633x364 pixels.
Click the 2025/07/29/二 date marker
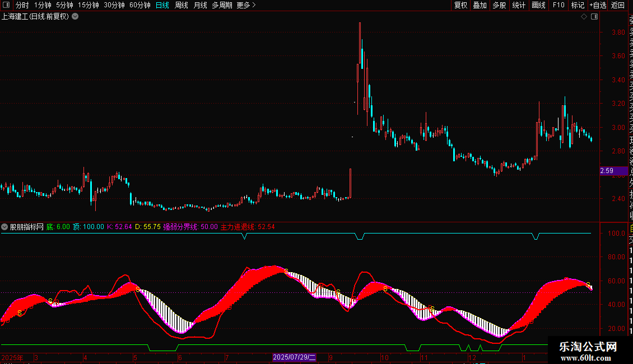pyautogui.click(x=294, y=357)
